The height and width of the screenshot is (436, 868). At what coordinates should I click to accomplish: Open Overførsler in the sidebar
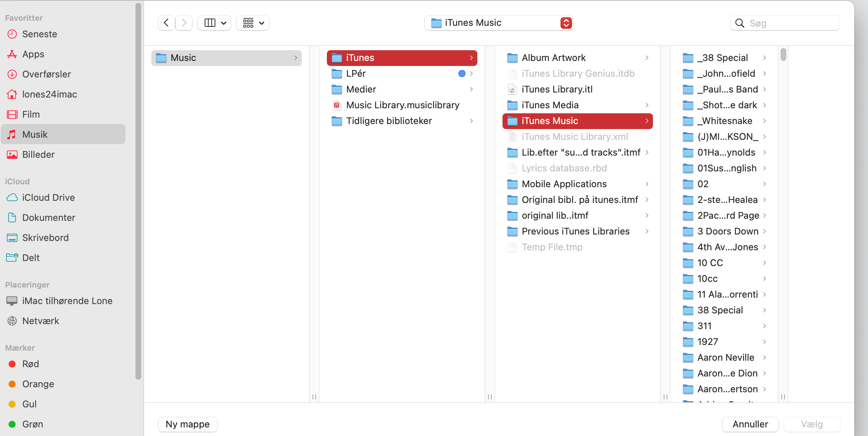(63, 74)
